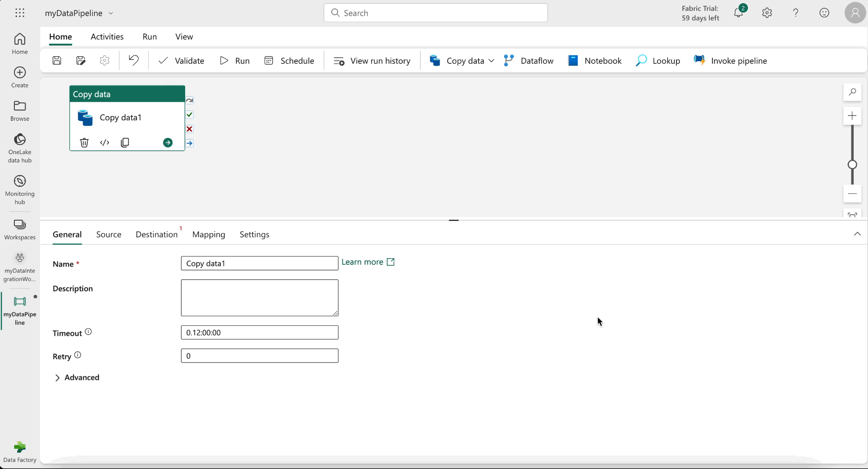Open OneLake data hub
The height and width of the screenshot is (469, 868).
click(x=20, y=148)
